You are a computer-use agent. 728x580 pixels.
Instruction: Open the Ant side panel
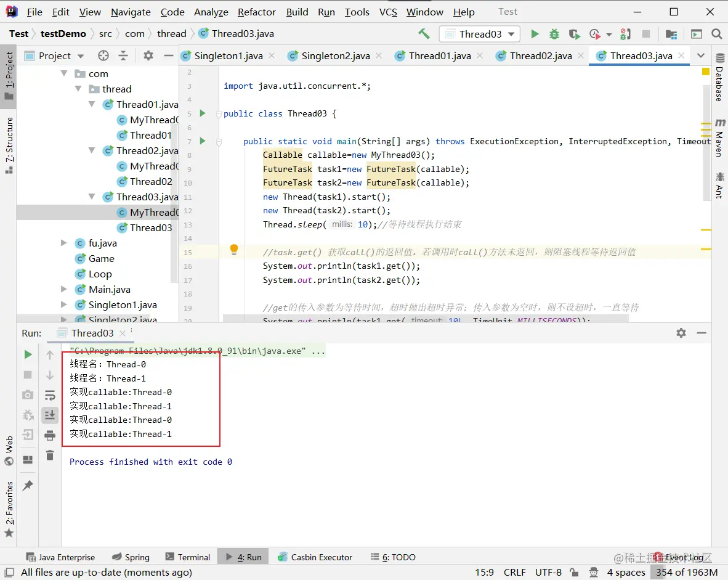coord(719,186)
